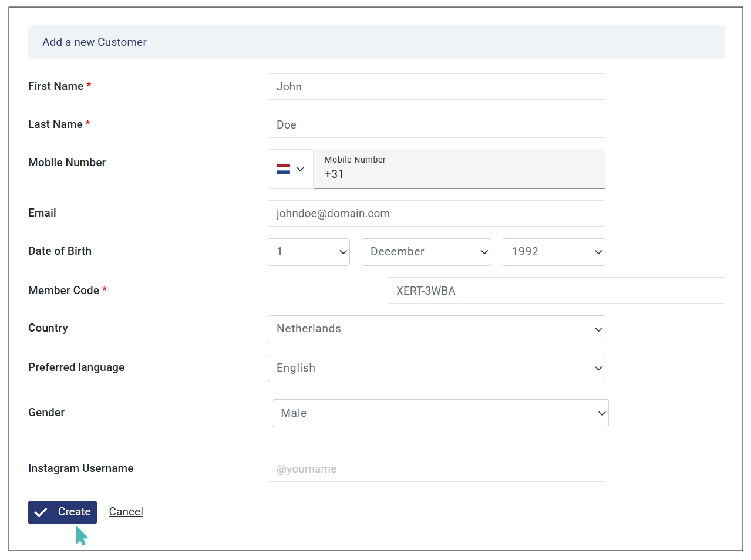Open the year dropdown showing 1992

[x=553, y=252]
